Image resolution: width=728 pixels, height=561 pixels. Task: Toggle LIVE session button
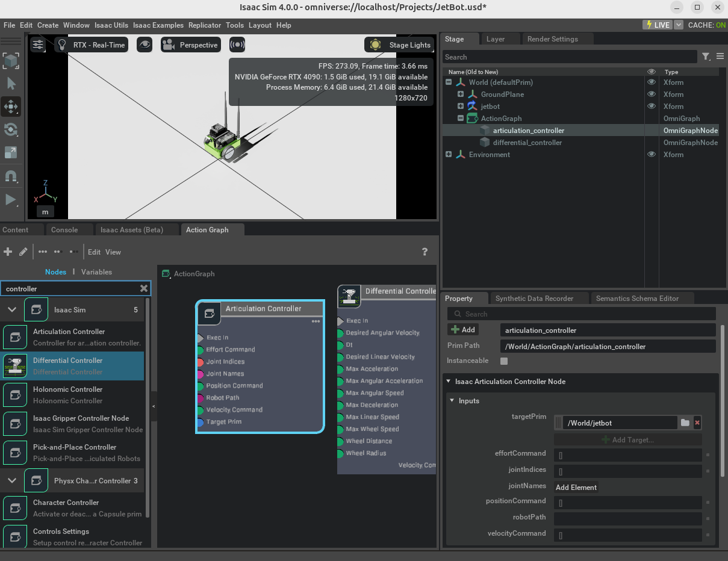coord(657,25)
